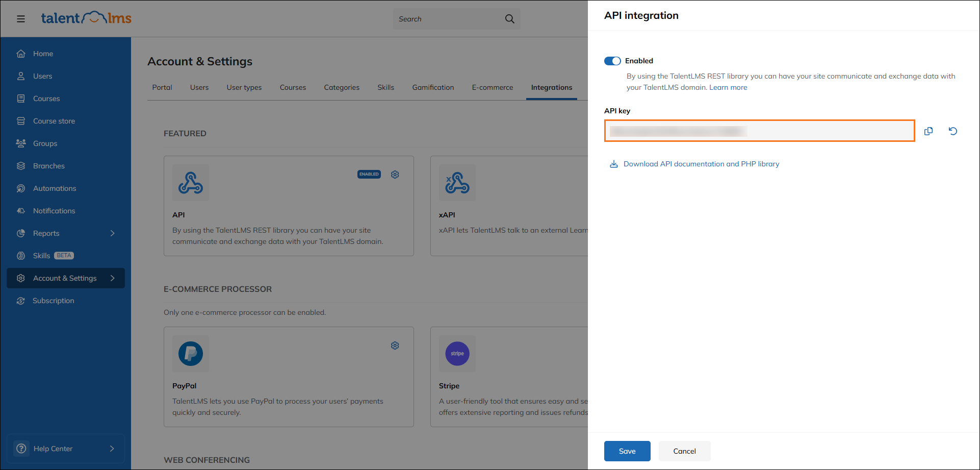The image size is (980, 470).
Task: Click the PayPal card title
Action: click(184, 386)
